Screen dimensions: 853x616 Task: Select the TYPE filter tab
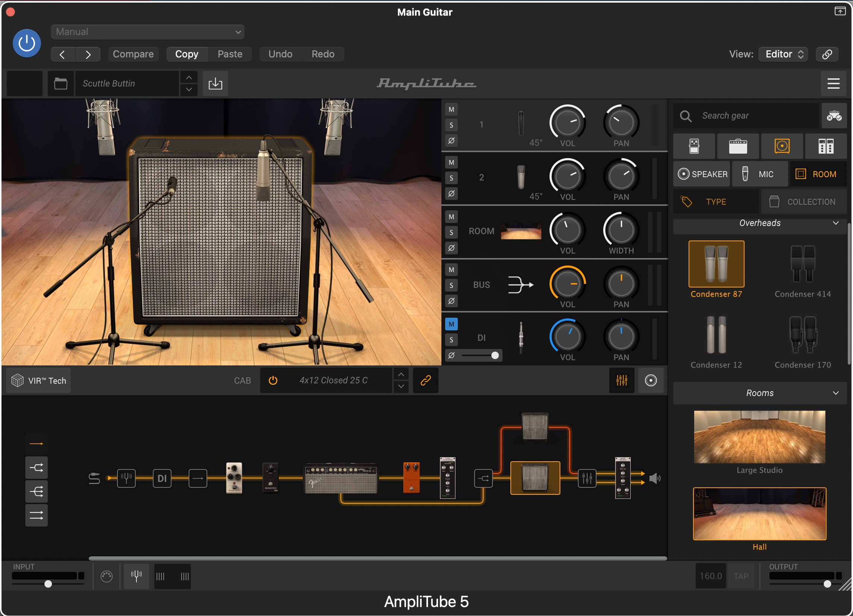point(716,202)
